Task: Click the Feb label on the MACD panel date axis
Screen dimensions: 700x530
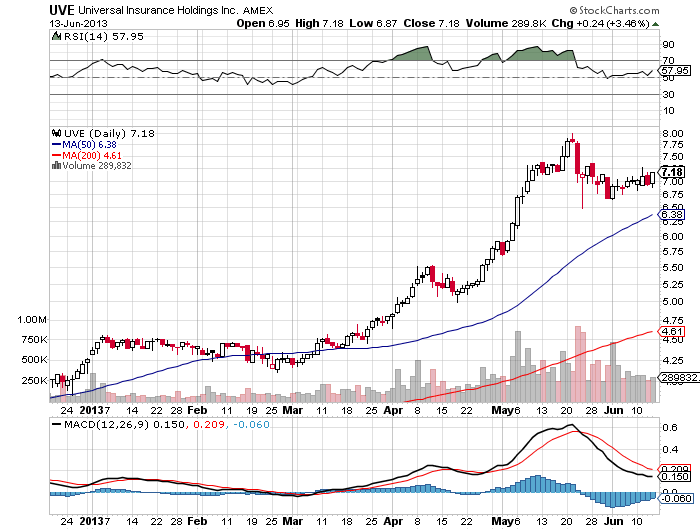Action: 197,522
